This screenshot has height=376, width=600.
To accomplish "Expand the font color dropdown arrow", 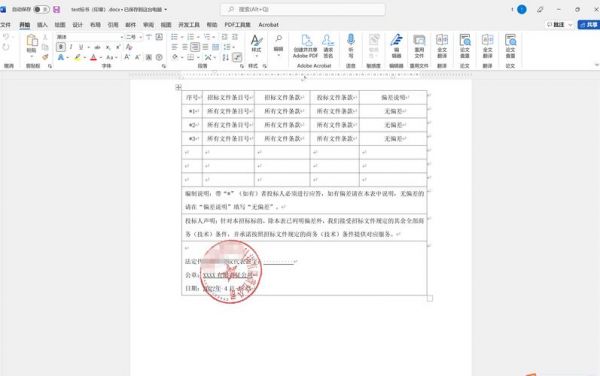I will (x=101, y=58).
